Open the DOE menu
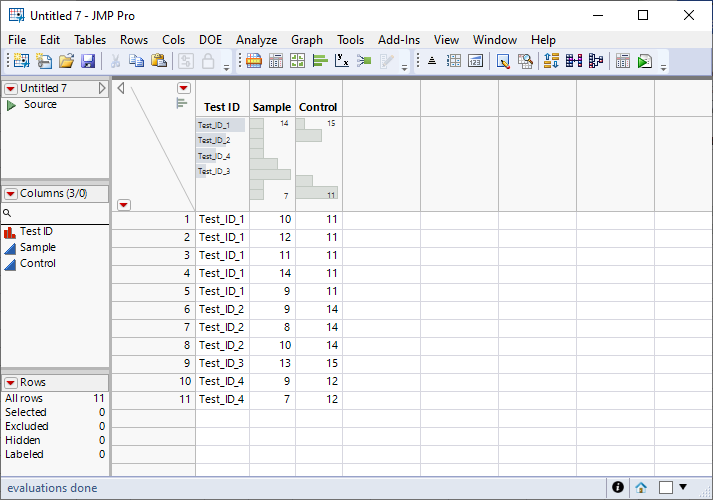Image resolution: width=713 pixels, height=500 pixels. pos(211,40)
